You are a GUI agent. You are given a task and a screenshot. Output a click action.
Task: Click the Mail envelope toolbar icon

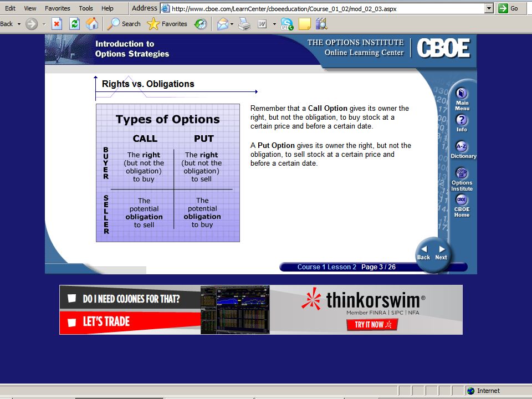coord(223,24)
